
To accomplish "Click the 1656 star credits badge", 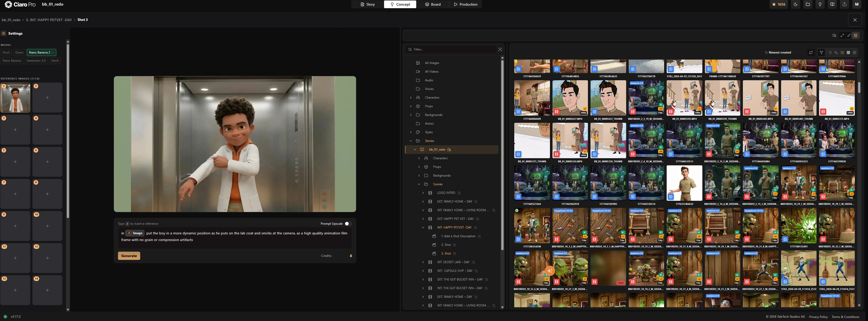I will pos(779,4).
